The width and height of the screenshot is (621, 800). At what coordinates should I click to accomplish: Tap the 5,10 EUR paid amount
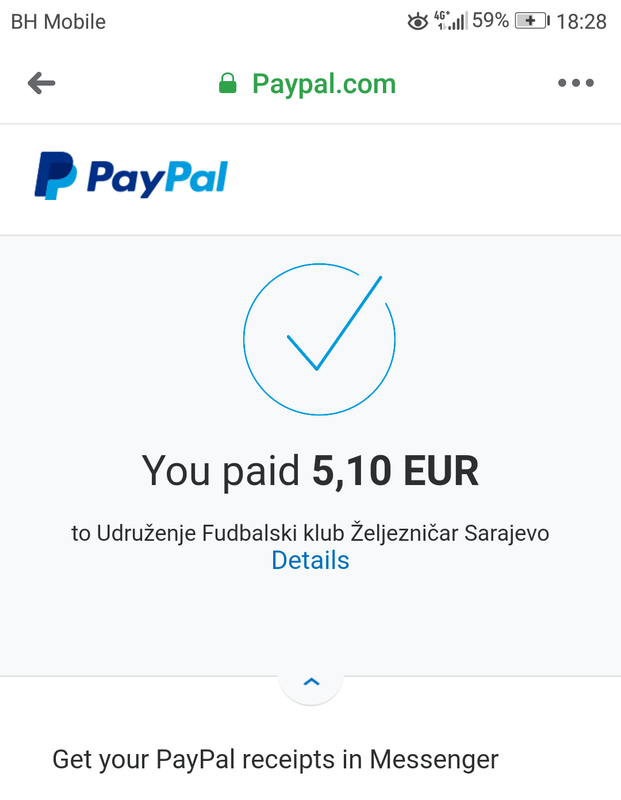(395, 470)
